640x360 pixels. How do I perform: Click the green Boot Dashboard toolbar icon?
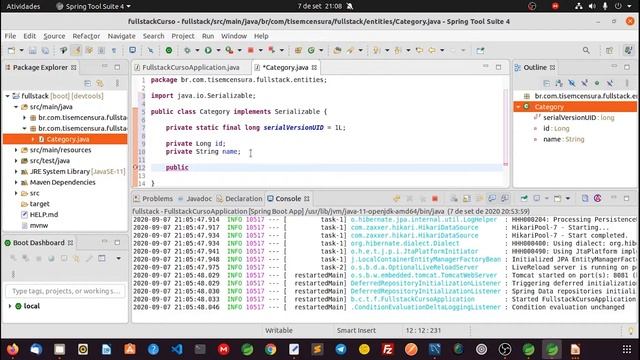(x=169, y=50)
